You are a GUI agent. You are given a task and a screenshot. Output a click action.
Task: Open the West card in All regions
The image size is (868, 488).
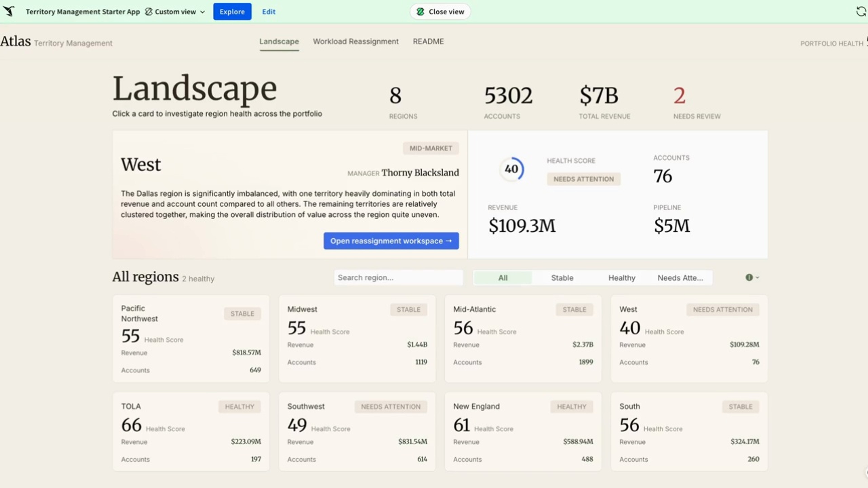[689, 338]
